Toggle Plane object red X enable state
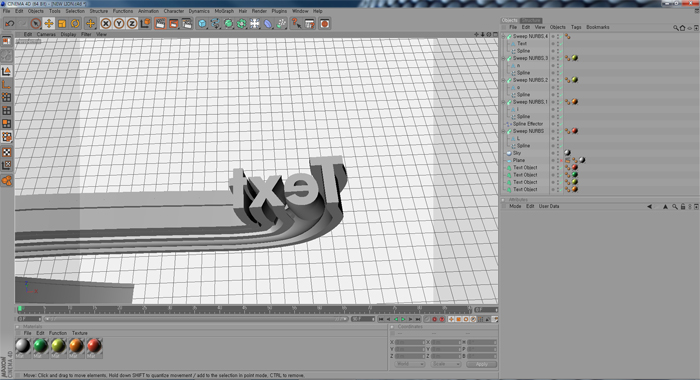Viewport: 700px width, 380px height. pos(561,160)
